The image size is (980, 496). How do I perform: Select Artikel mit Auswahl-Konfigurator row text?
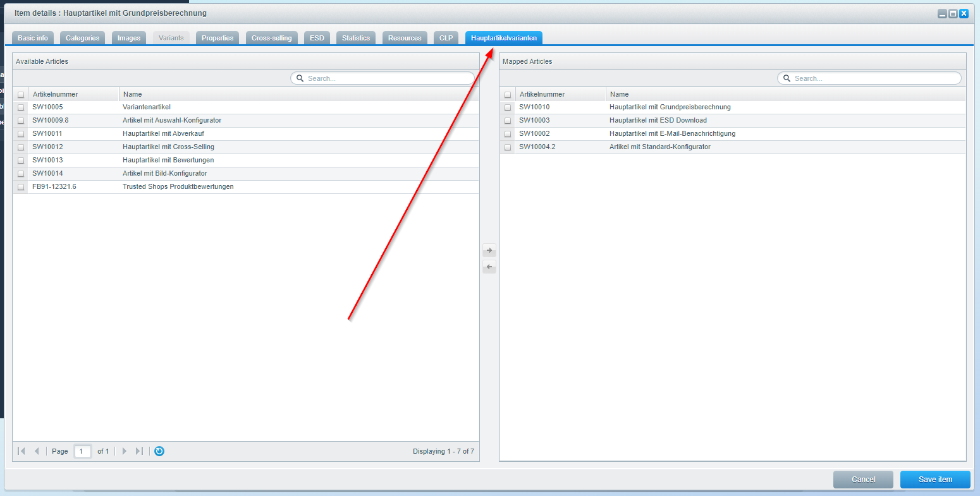[x=172, y=121]
